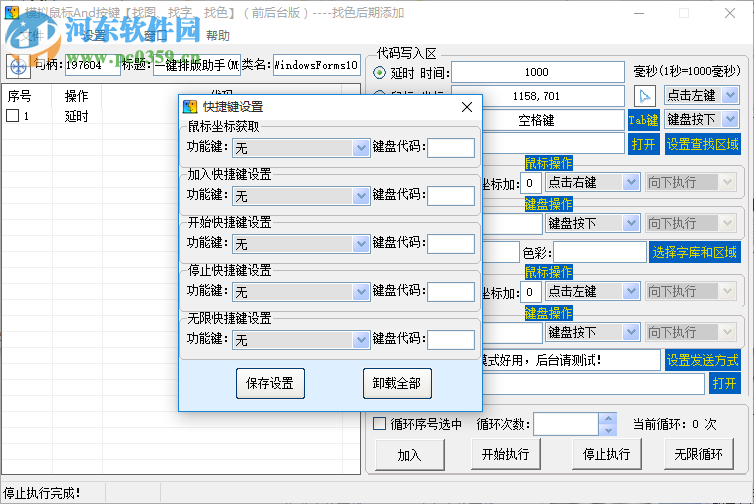Open 点击左键 dropdown under lower 鼠标操作
The image size is (754, 504).
point(592,291)
